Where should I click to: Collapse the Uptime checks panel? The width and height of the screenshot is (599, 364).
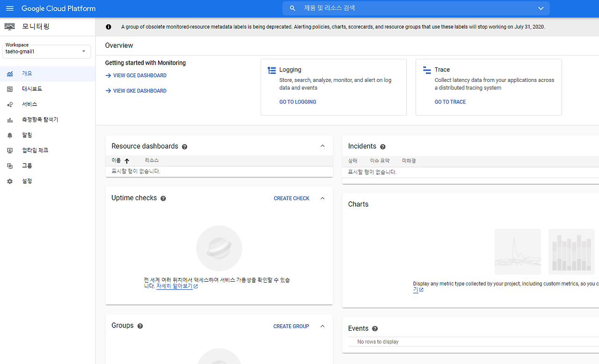tap(322, 198)
